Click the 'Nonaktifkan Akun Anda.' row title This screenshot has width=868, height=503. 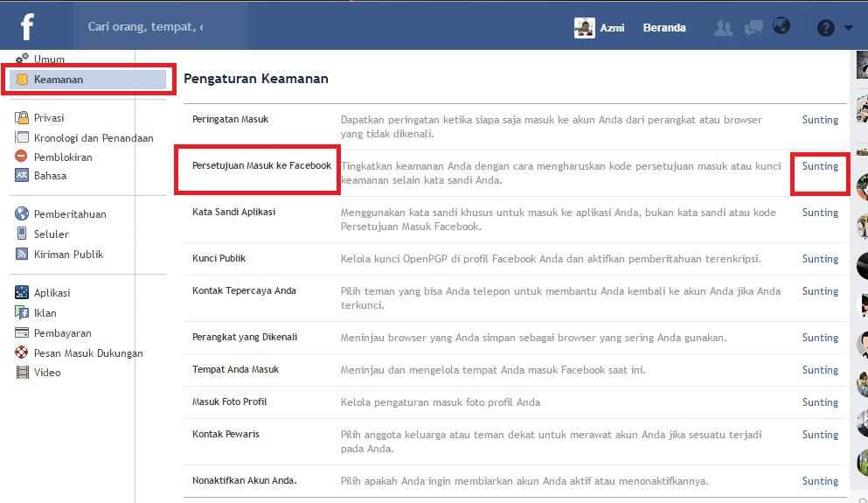[244, 480]
